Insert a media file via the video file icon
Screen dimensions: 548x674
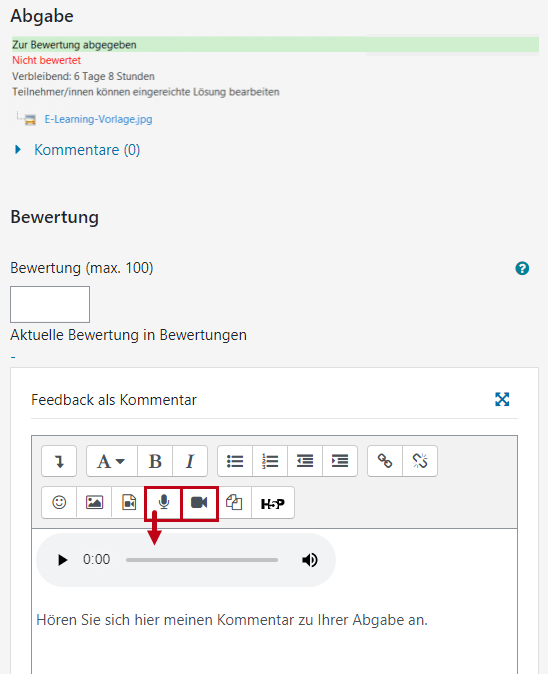[x=129, y=502]
